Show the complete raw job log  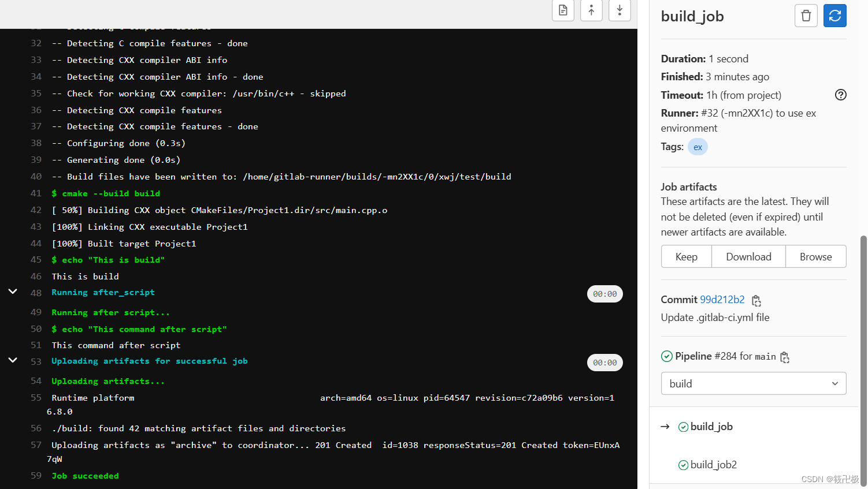pyautogui.click(x=563, y=10)
